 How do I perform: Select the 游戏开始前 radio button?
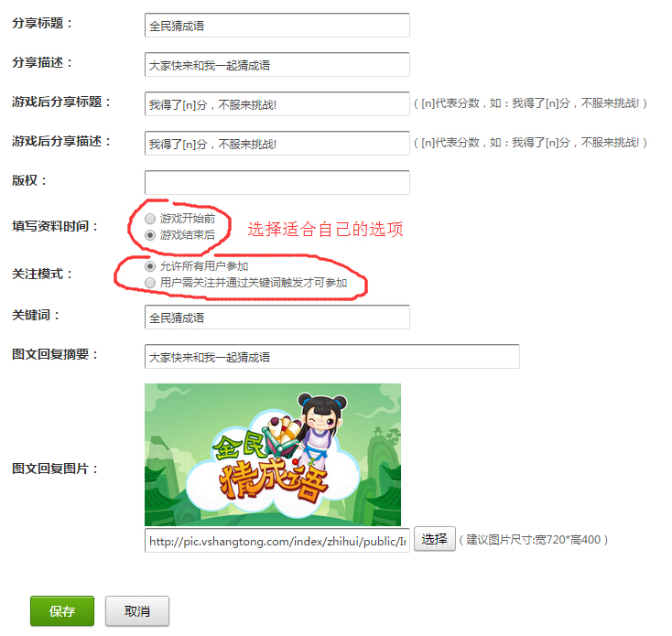[x=151, y=219]
